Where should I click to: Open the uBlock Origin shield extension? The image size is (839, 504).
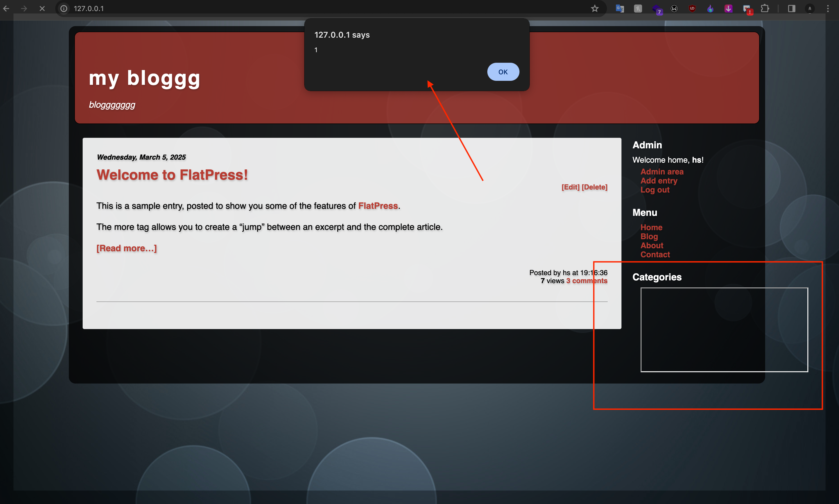click(x=692, y=9)
